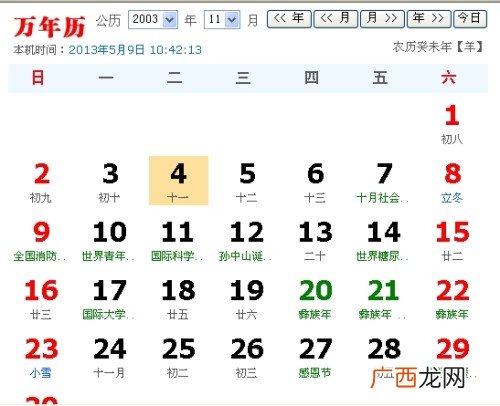This screenshot has height=406, width=500.
Task: Select highlighted date 4 (十一)
Action: (x=179, y=181)
